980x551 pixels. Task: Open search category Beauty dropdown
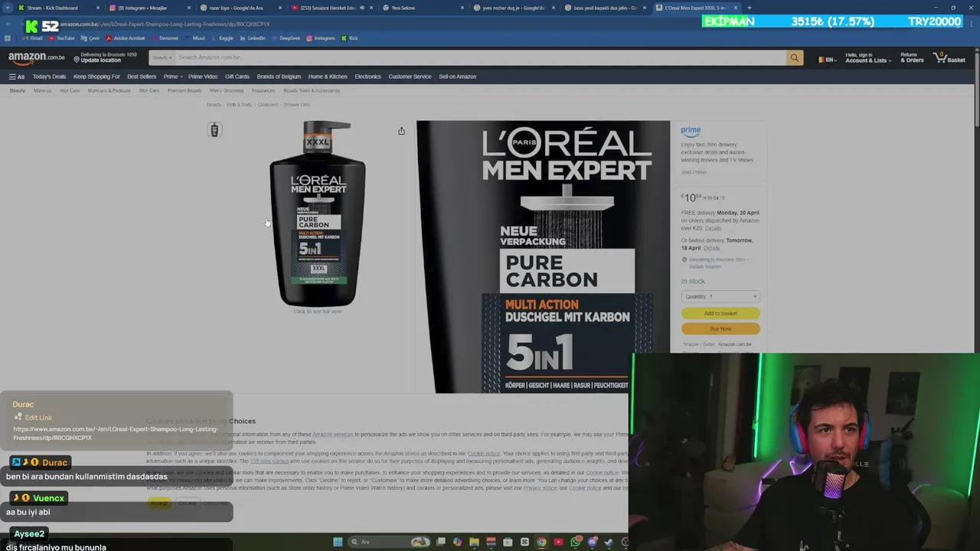click(x=162, y=57)
